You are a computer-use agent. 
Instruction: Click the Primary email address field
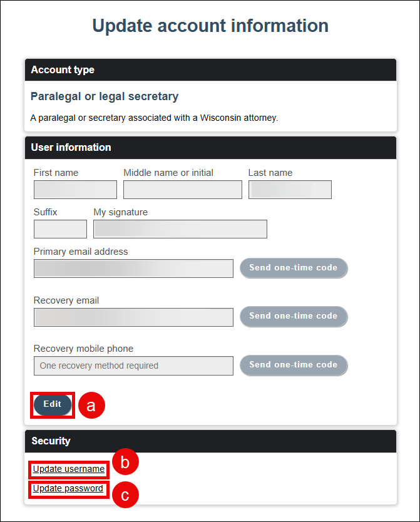133,269
